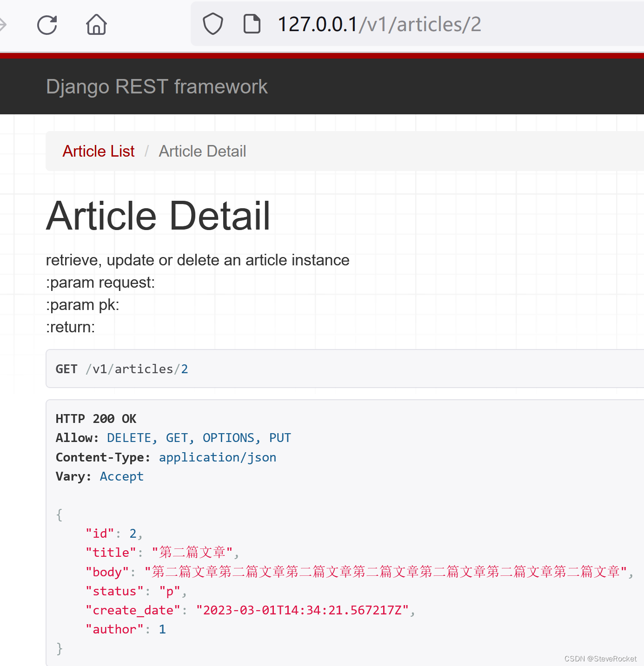Click the Content-Type value application/json
The width and height of the screenshot is (644, 666).
(218, 458)
